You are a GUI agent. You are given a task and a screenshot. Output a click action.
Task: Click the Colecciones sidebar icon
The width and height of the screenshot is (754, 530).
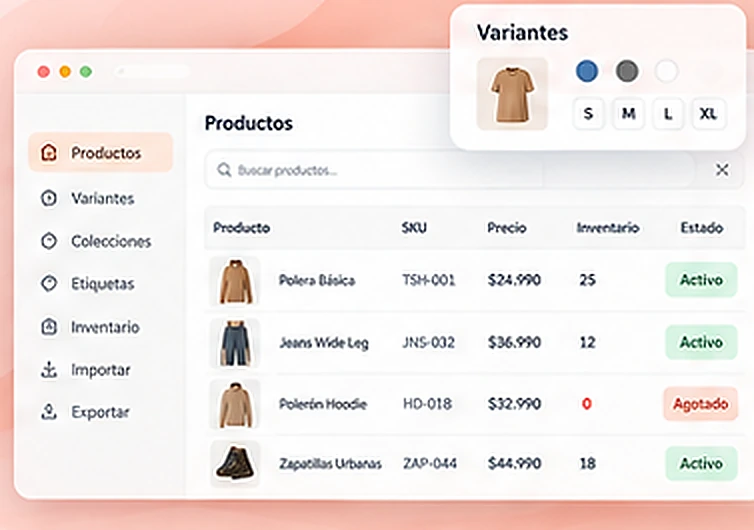[x=49, y=241]
